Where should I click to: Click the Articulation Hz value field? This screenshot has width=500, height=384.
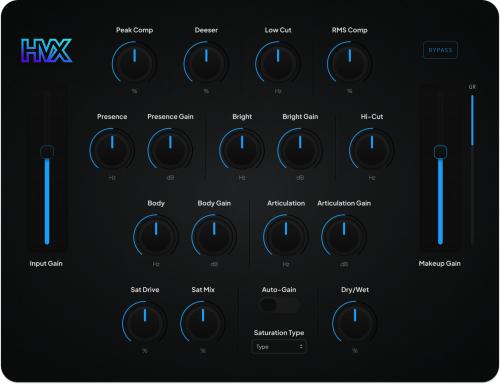click(x=286, y=265)
